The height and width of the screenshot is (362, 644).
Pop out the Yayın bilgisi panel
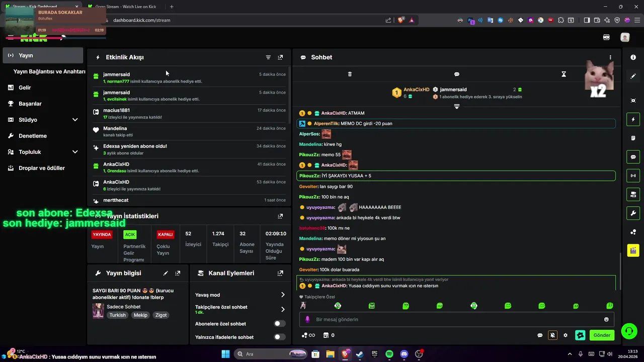click(x=178, y=273)
